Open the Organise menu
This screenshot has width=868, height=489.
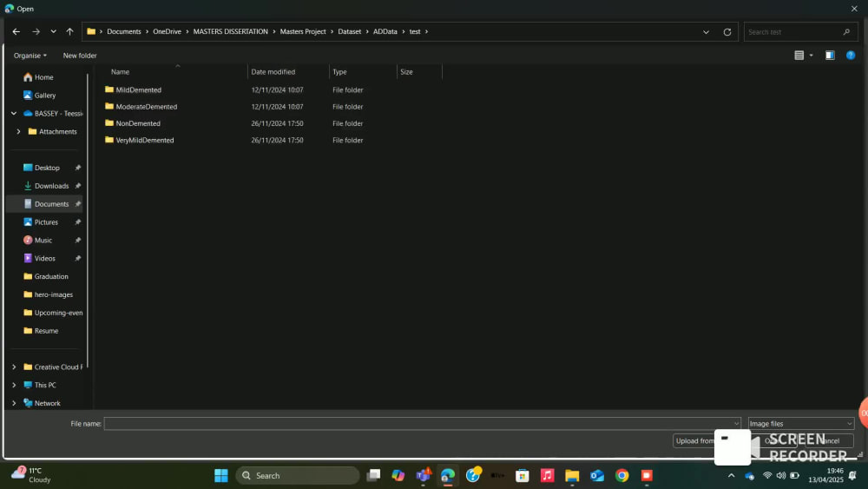coord(30,56)
